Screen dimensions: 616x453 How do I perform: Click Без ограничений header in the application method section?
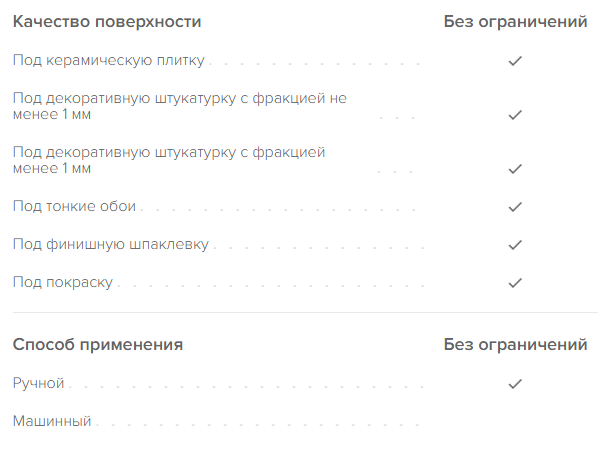coord(515,345)
